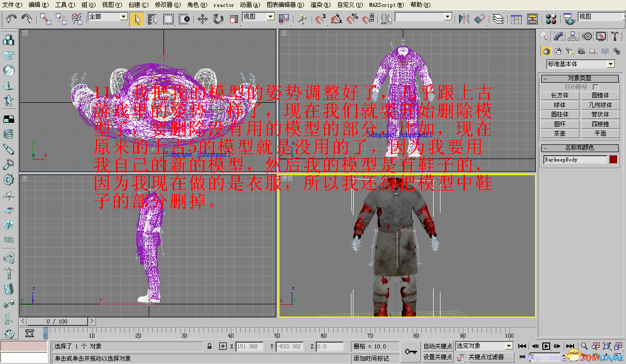Click the Use Pivot Point Center icon

tap(284, 19)
